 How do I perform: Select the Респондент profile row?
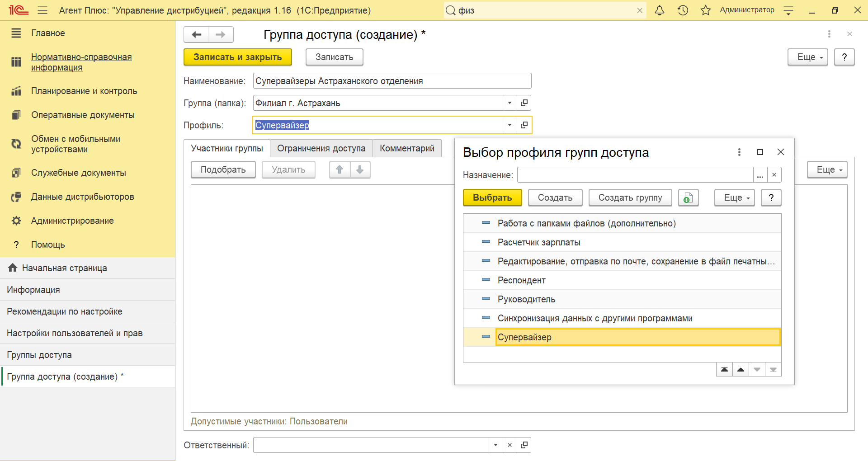pos(622,280)
